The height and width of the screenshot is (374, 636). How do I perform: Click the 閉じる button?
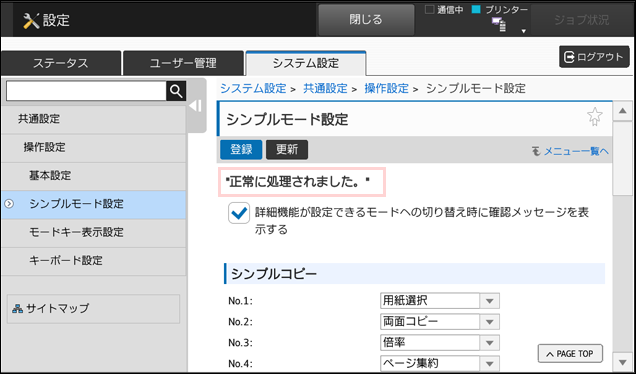tap(366, 19)
